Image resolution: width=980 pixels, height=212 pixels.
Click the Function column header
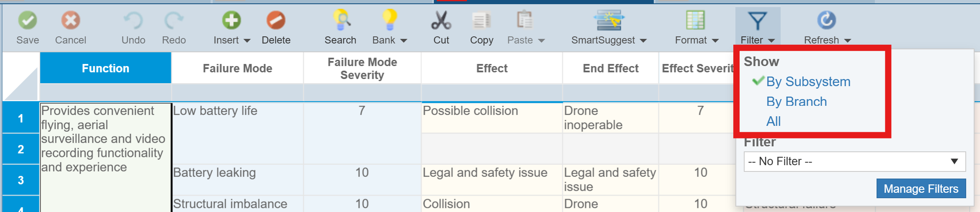coord(106,68)
